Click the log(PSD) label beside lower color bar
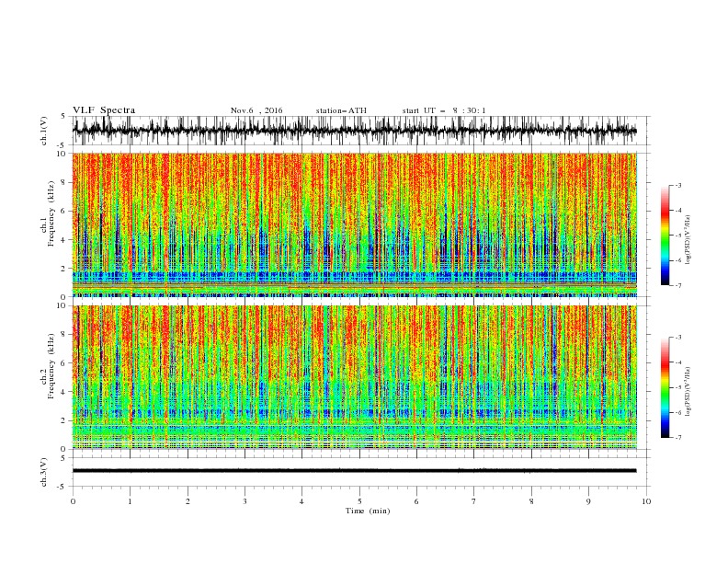This screenshot has width=728, height=563. [x=688, y=391]
